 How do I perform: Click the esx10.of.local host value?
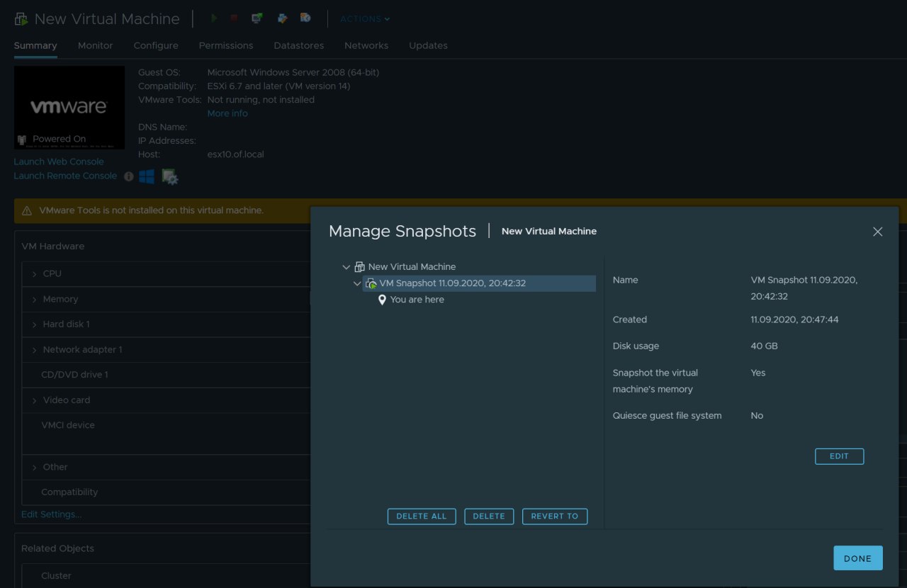pos(236,154)
